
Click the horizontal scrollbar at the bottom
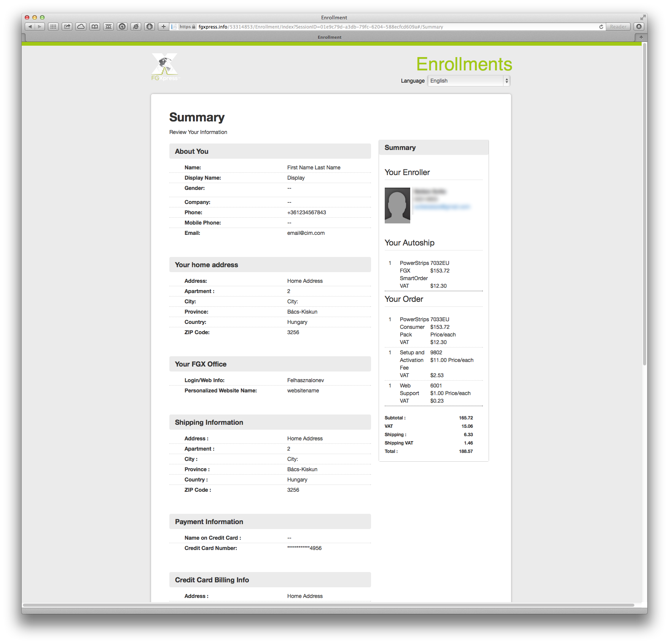(x=328, y=605)
